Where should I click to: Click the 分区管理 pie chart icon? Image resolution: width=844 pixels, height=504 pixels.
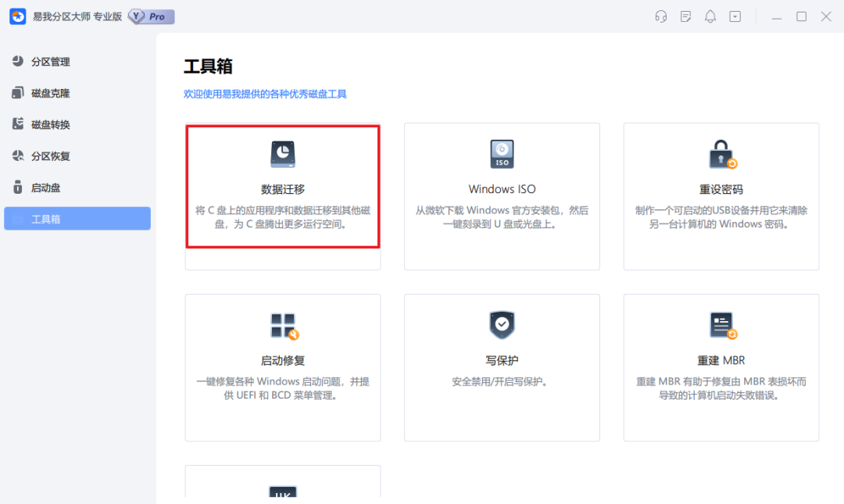[18, 61]
